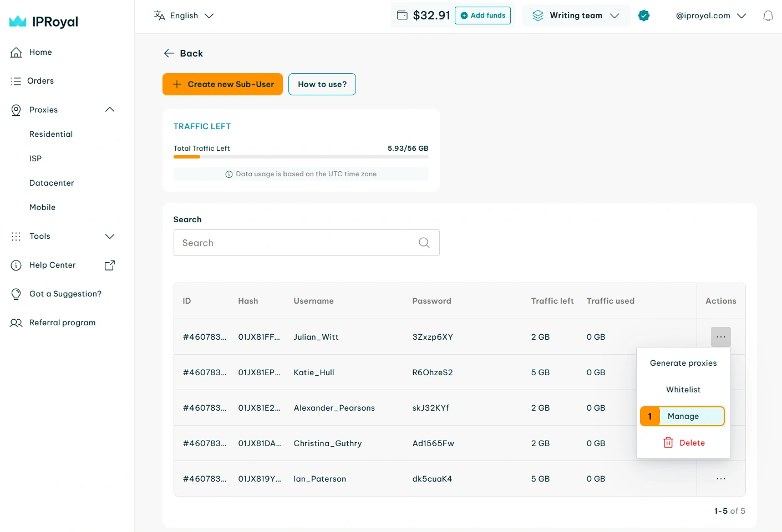Open actions menu for Ian_Paterson row
Screen dimensions: 782x532
click(x=721, y=479)
